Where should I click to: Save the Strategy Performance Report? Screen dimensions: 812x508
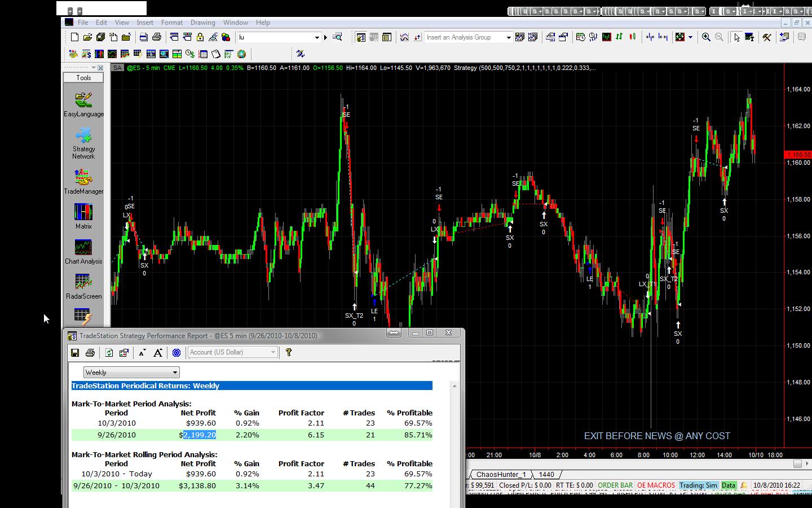point(75,352)
